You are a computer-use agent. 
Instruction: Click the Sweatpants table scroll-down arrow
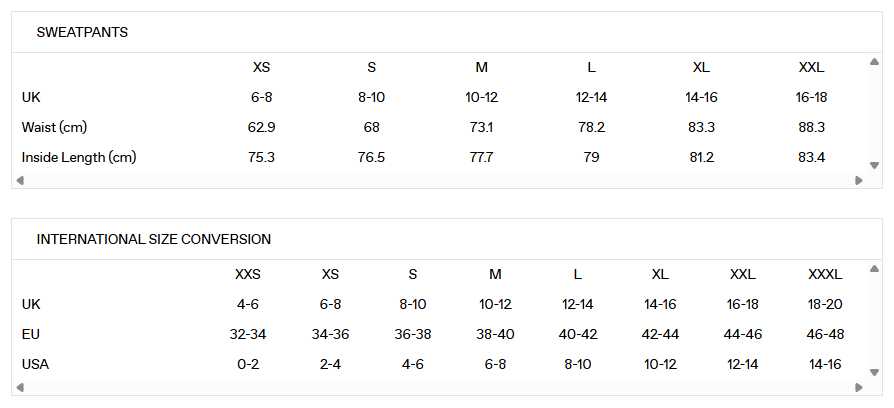[874, 165]
